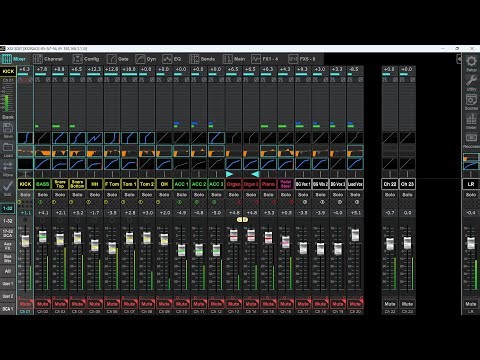The image size is (480, 360).
Task: Select the 17-32 DCA layer button
Action: tap(8, 233)
